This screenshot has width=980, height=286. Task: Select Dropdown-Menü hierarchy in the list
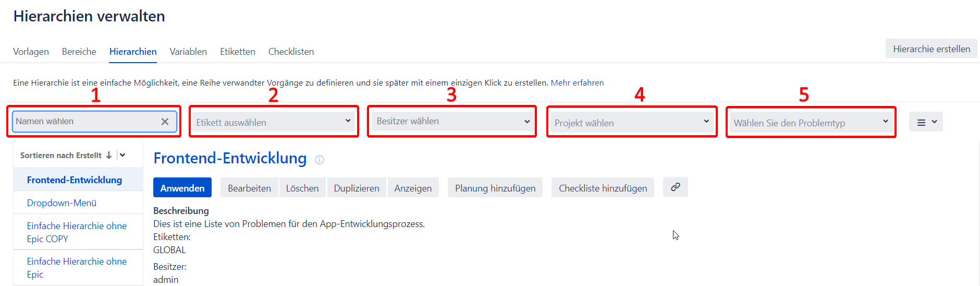[x=62, y=202]
